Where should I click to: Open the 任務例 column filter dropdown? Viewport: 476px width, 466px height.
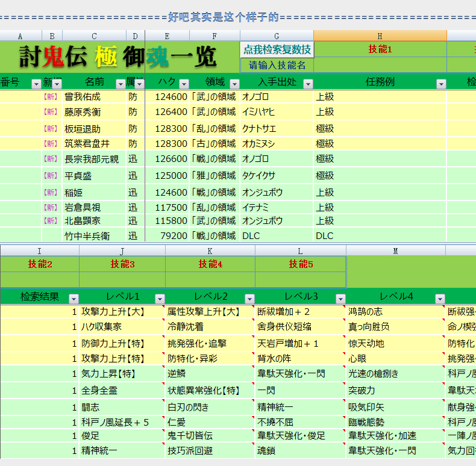442,84
